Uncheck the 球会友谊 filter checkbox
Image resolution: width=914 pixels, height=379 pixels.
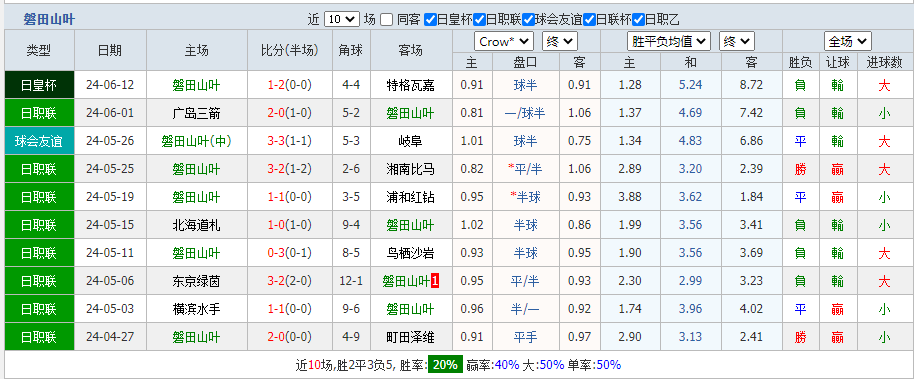(x=528, y=20)
